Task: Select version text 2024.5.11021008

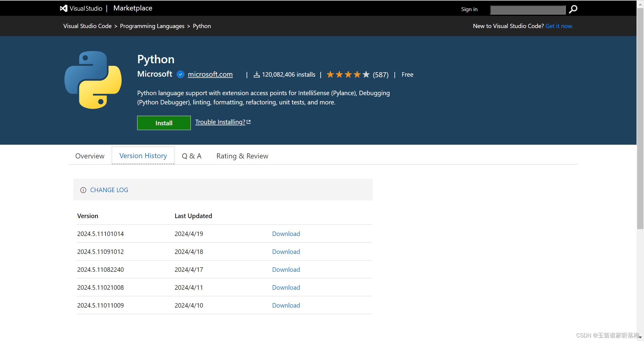Action: coord(100,287)
